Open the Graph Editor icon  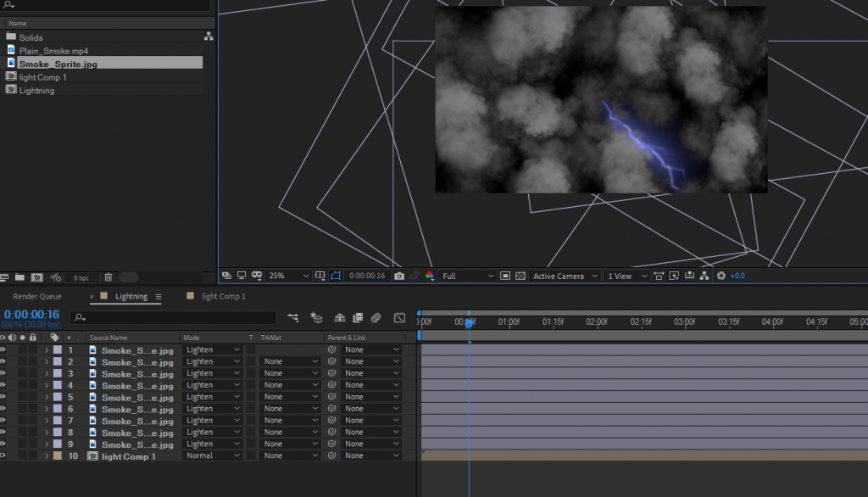click(399, 317)
